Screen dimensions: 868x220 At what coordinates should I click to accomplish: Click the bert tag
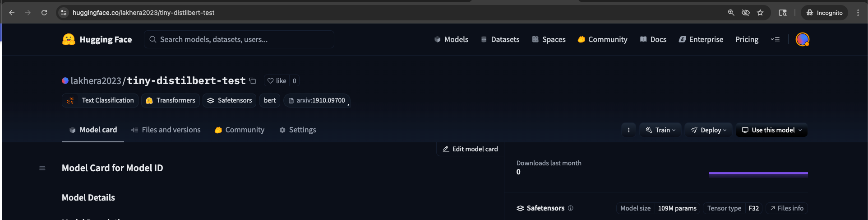(x=270, y=100)
